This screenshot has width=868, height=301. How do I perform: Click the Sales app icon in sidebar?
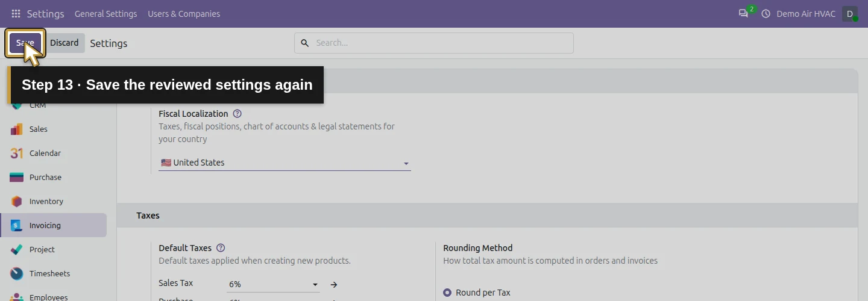click(x=17, y=129)
